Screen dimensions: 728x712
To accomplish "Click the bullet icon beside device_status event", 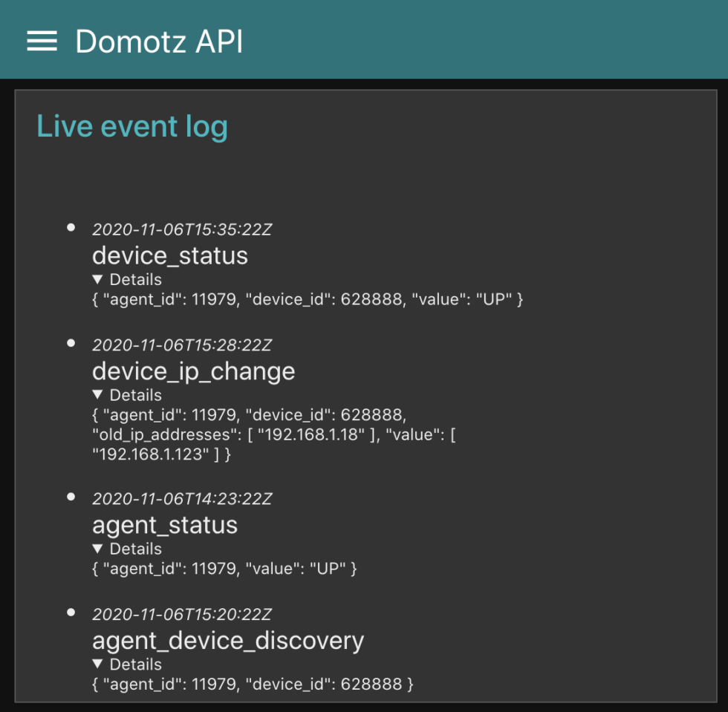I will tap(71, 227).
